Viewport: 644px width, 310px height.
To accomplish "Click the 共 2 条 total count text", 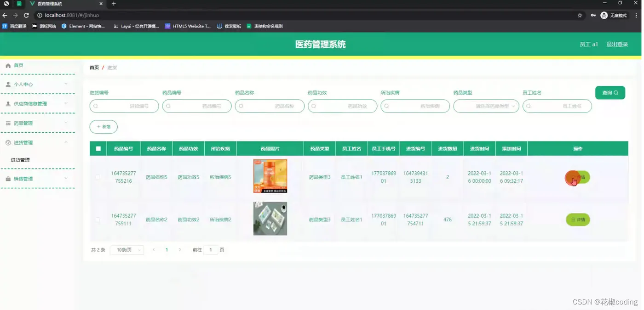I will click(98, 250).
